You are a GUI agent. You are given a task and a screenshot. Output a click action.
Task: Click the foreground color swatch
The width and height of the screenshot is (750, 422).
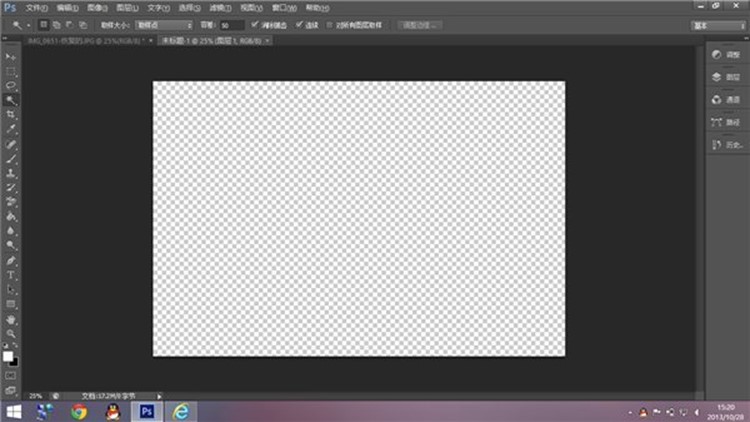point(8,355)
